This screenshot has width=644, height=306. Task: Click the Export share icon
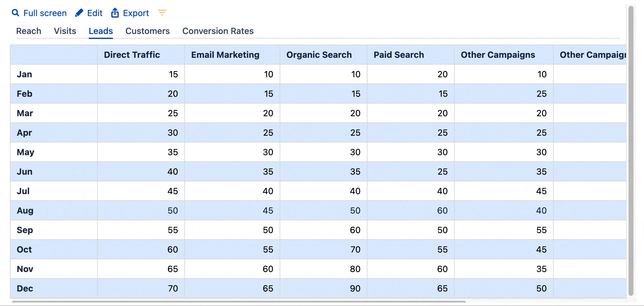tap(115, 13)
